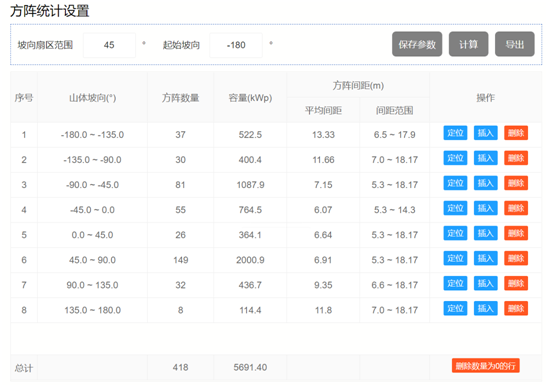Click 删除 for row 90.0 ~ 135.0
The width and height of the screenshot is (548, 387).
[516, 284]
